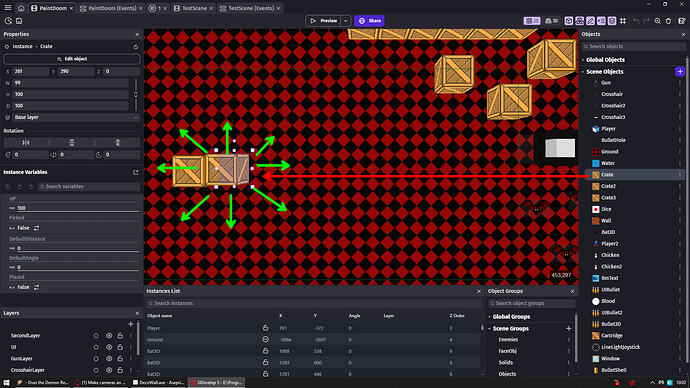Click the W width field
This screenshot has height=388, width=690.
click(x=71, y=83)
